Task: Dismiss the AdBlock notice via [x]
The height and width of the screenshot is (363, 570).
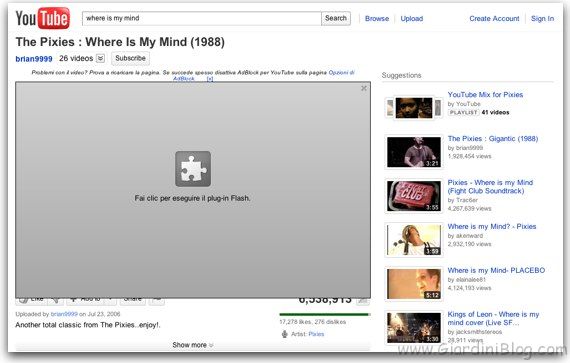Action: pyautogui.click(x=210, y=79)
